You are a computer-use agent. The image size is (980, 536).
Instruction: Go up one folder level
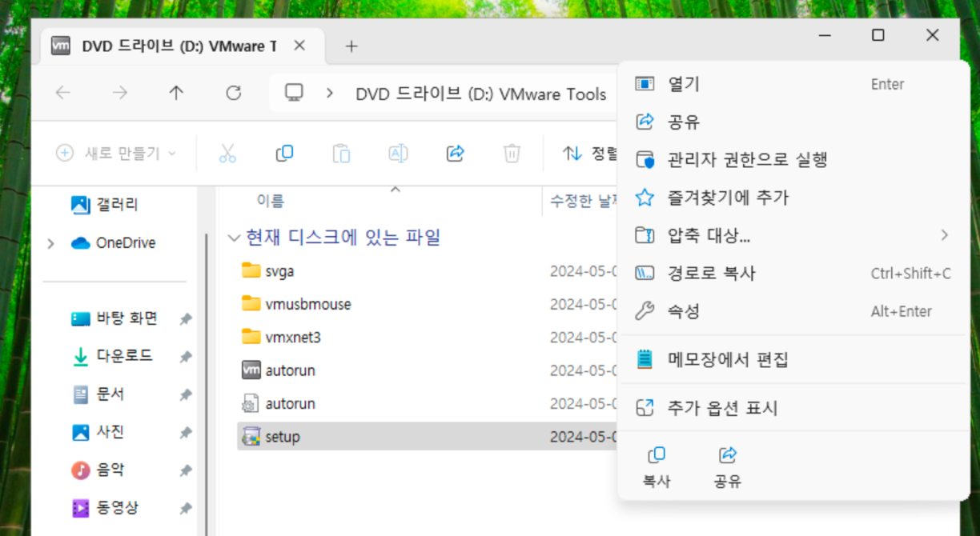(176, 93)
